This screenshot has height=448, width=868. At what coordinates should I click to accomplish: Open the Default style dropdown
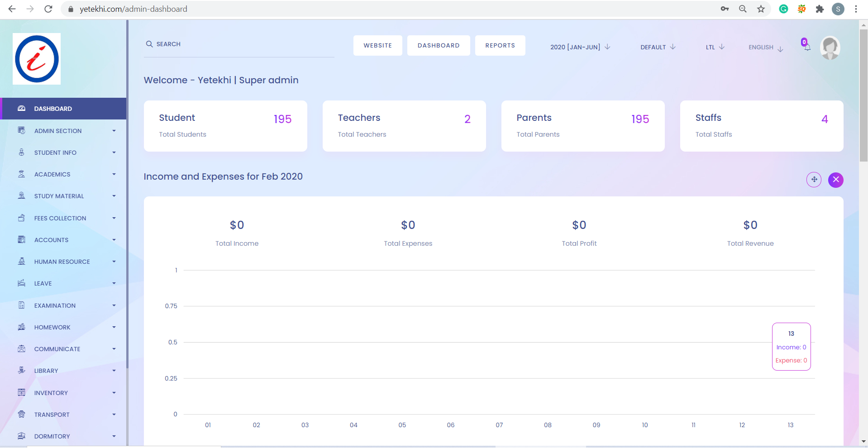[x=658, y=47]
